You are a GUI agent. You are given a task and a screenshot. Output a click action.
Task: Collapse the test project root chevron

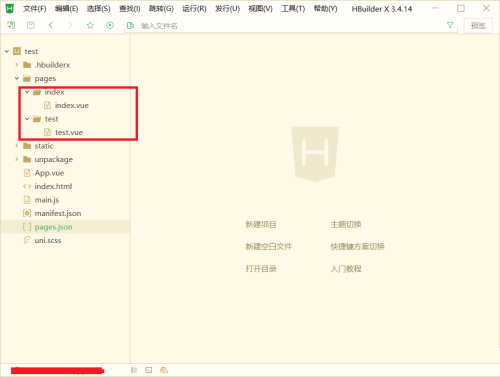[x=7, y=51]
